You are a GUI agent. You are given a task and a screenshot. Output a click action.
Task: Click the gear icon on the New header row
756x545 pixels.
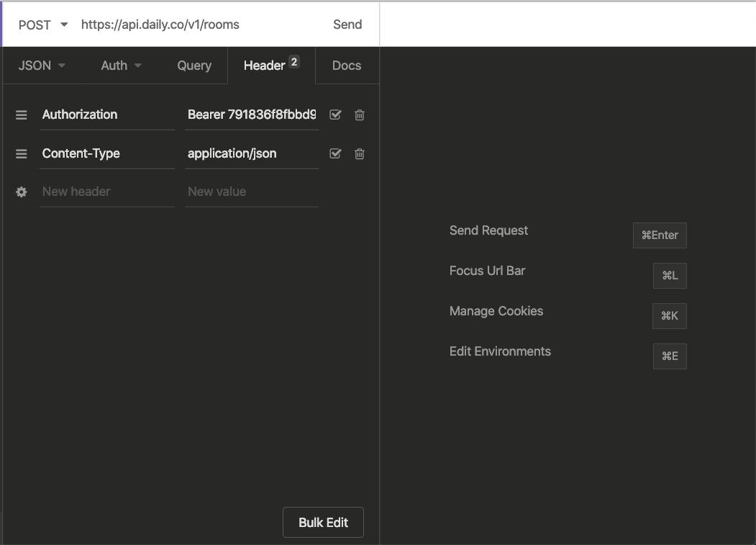21,192
